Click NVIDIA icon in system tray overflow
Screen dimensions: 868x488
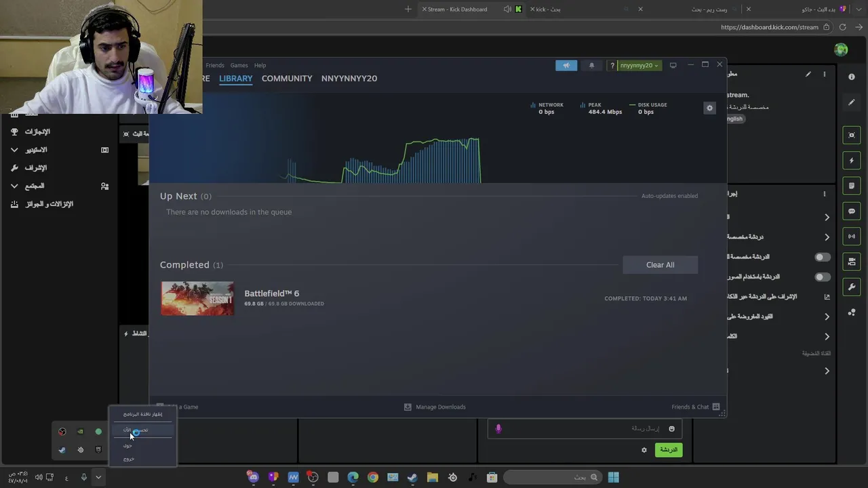[80, 432]
